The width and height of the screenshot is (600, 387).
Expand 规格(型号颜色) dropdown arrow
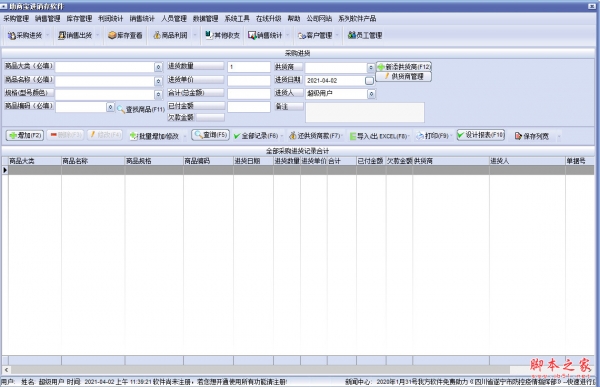[158, 94]
